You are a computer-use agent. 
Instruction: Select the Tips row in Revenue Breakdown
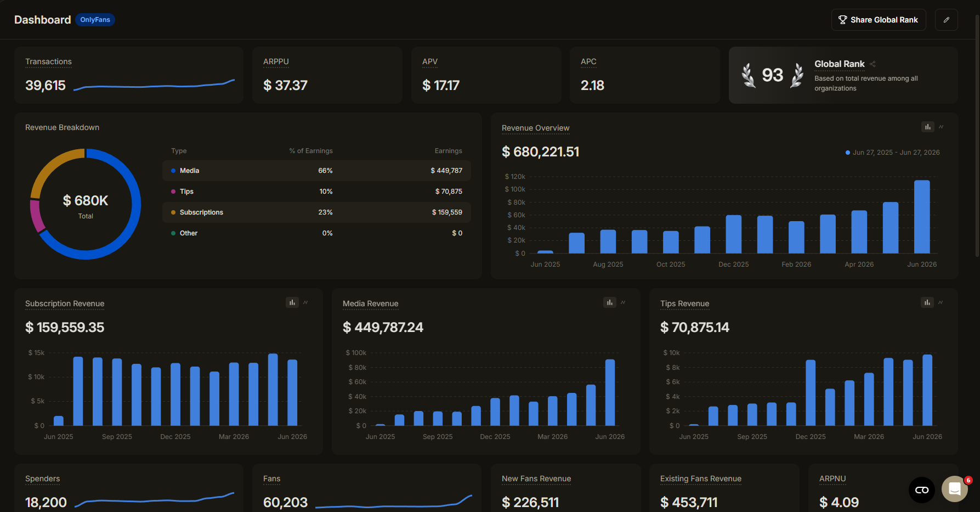316,192
